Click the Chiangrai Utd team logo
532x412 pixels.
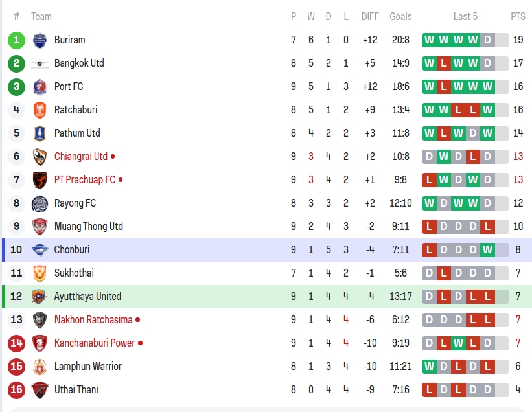coord(40,157)
